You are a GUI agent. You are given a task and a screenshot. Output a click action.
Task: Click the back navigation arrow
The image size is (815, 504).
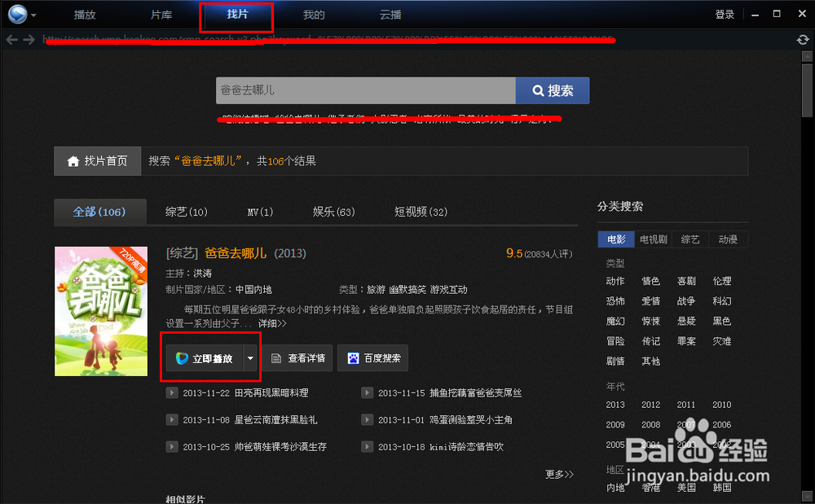coord(11,37)
